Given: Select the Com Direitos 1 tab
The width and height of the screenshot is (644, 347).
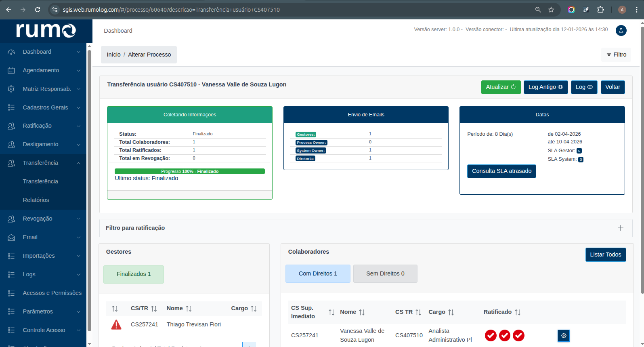Looking at the screenshot, I should 318,274.
